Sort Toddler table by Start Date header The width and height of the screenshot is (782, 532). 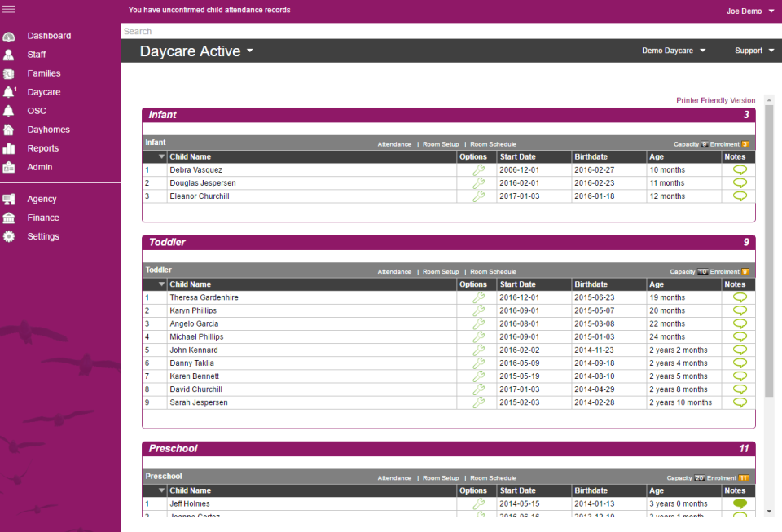(518, 284)
